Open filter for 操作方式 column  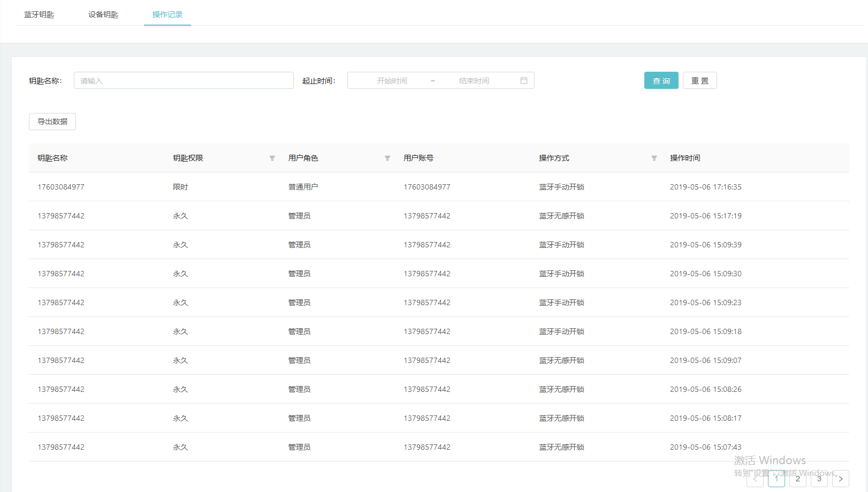click(x=654, y=158)
